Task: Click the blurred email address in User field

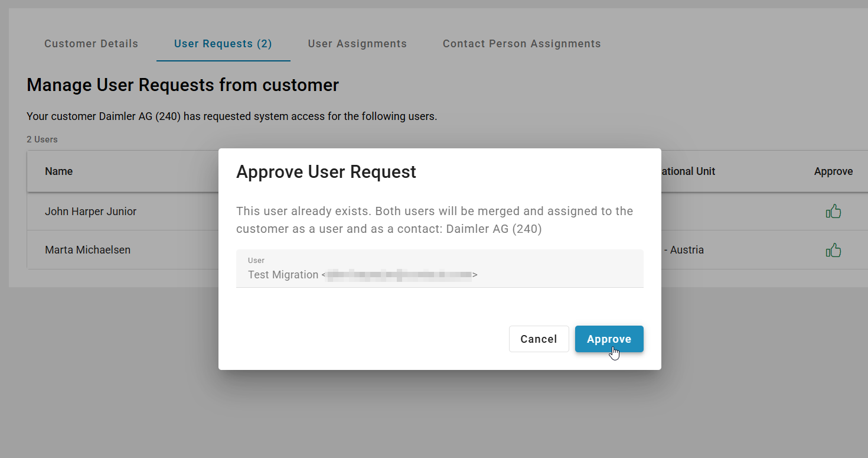Action: pyautogui.click(x=399, y=275)
